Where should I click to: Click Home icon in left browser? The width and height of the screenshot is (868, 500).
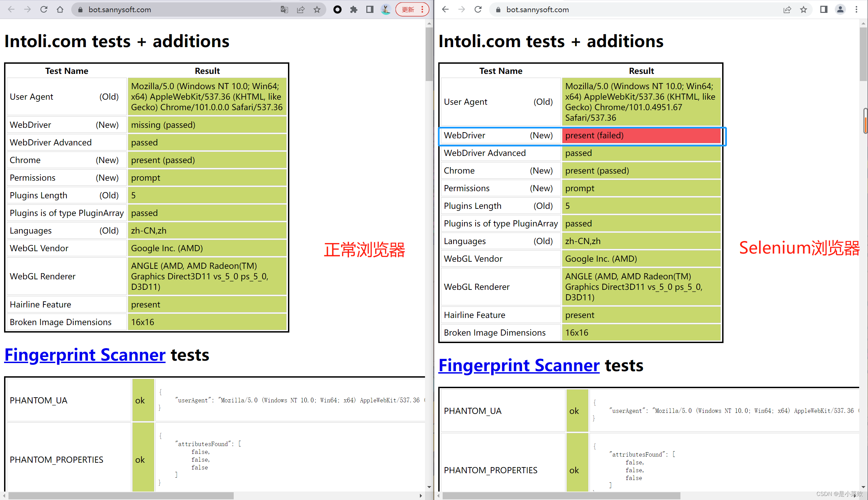pos(60,9)
